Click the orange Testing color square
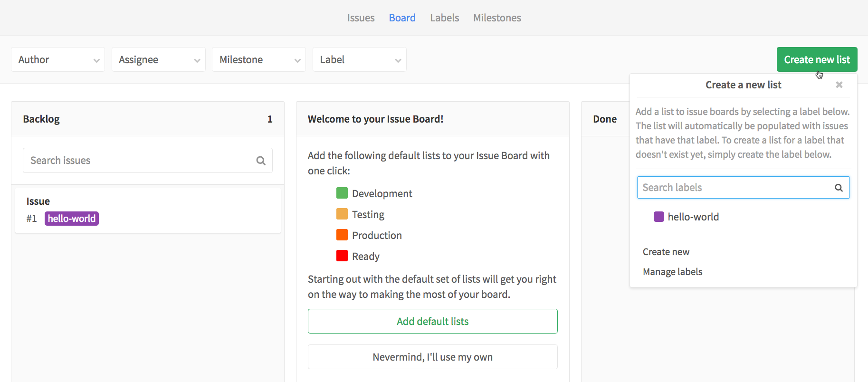Screen dimensions: 868x382 point(342,214)
